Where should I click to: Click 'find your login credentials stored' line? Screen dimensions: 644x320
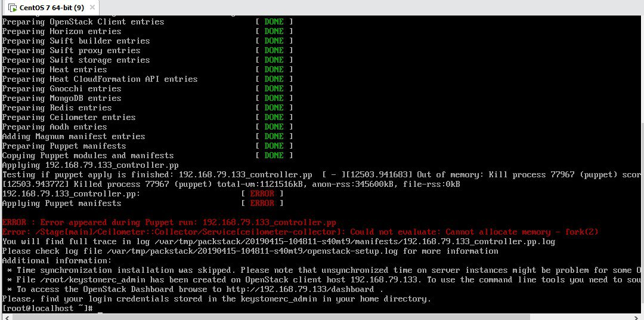pos(216,299)
